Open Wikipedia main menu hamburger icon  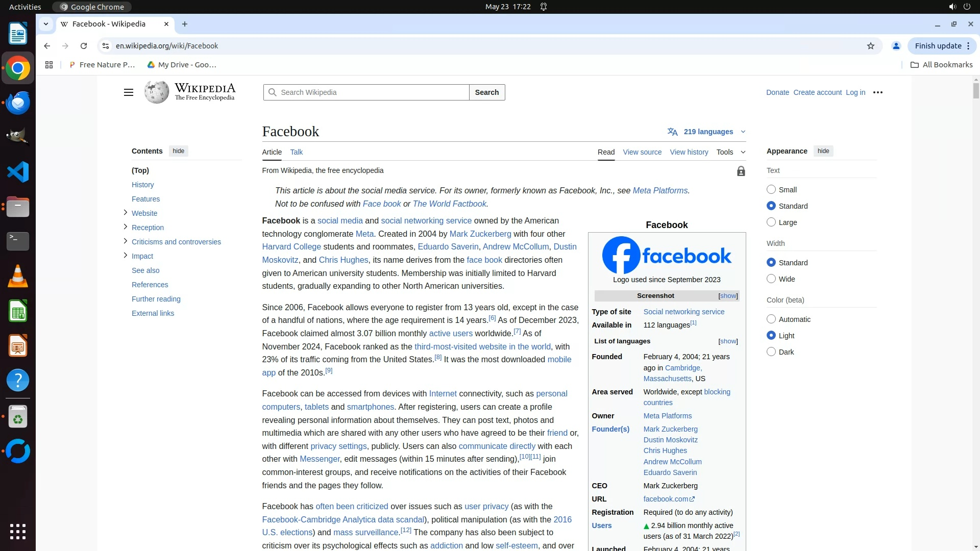pos(129,92)
